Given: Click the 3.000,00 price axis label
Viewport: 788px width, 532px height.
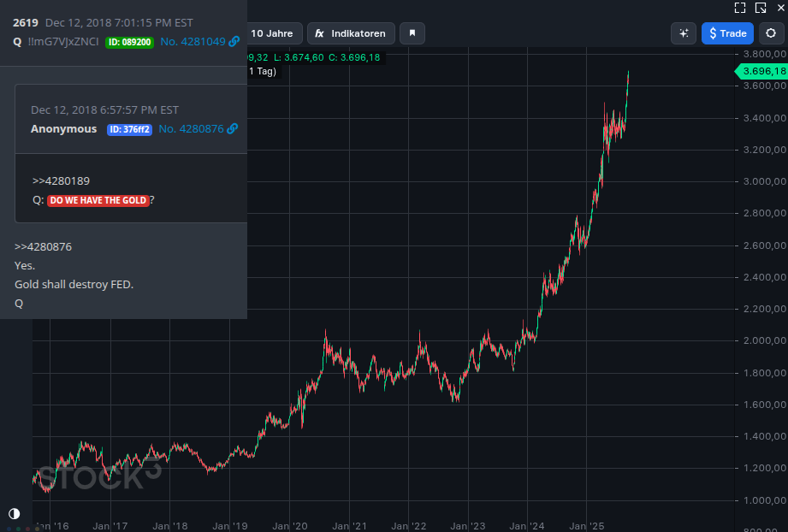Looking at the screenshot, I should 764,181.
